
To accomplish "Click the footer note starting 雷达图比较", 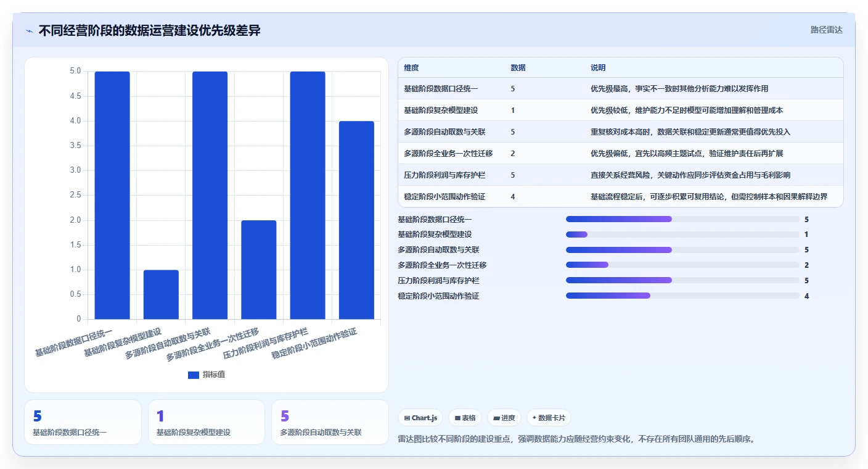I will pos(576,439).
